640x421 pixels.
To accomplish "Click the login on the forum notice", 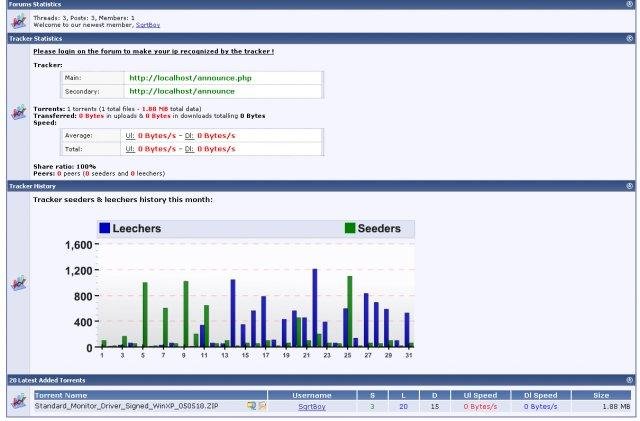I will tap(153, 51).
